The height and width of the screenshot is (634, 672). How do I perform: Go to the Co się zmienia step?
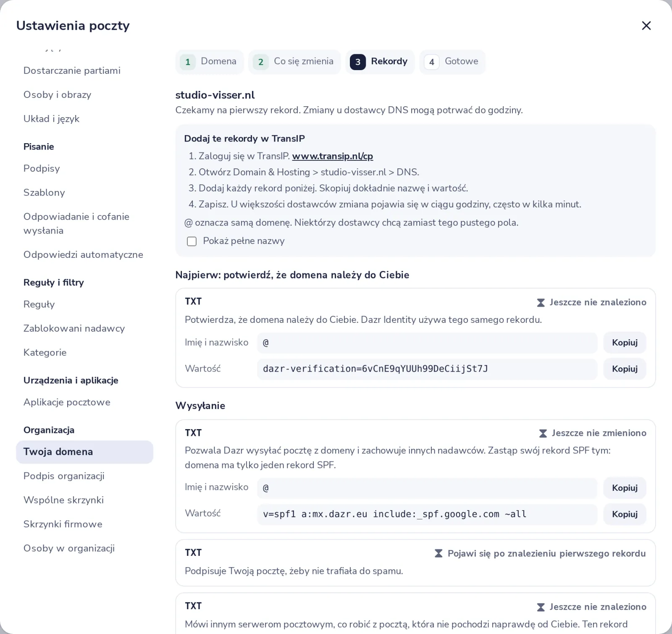tap(295, 62)
